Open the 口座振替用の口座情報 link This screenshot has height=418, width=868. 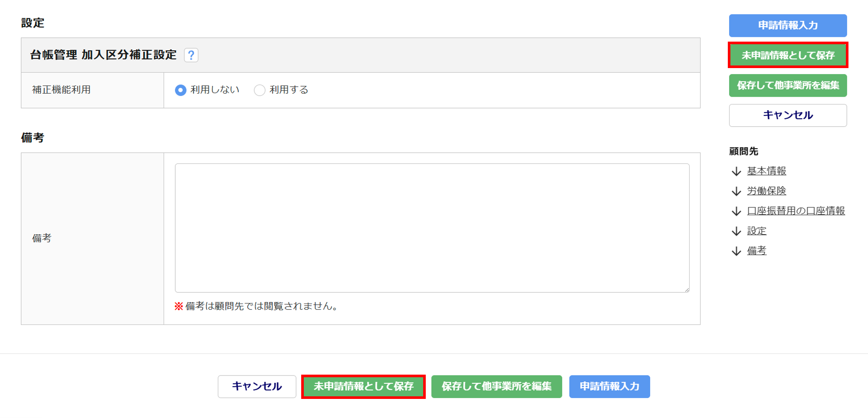tap(796, 211)
